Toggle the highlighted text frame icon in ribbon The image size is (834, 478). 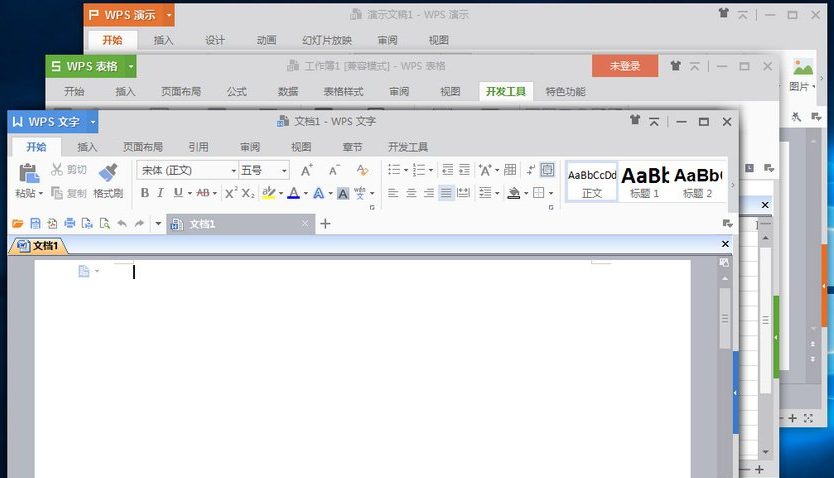click(x=547, y=170)
